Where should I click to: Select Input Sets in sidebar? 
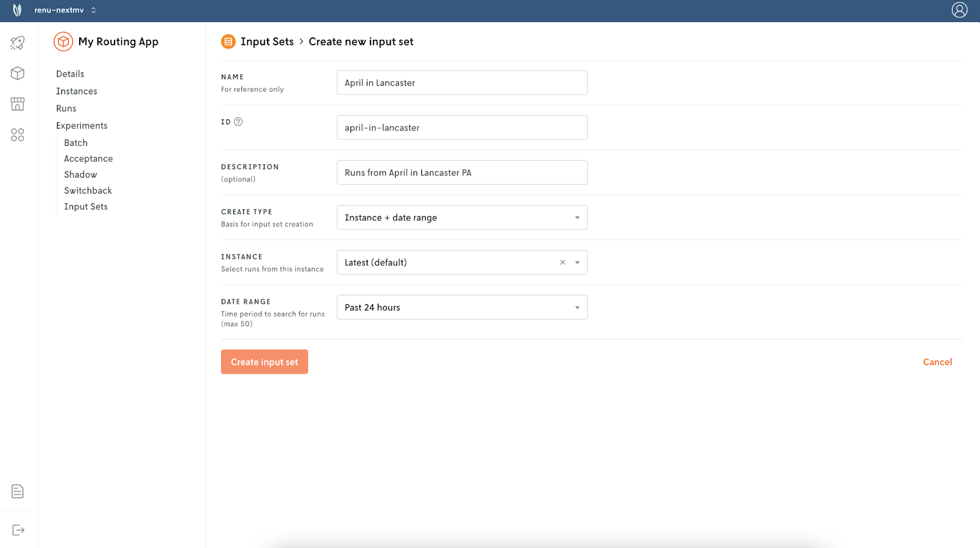(86, 206)
